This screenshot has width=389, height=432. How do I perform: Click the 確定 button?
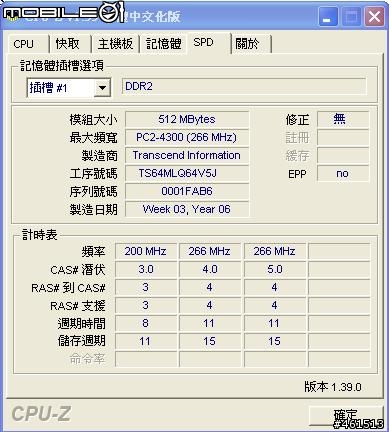(346, 416)
